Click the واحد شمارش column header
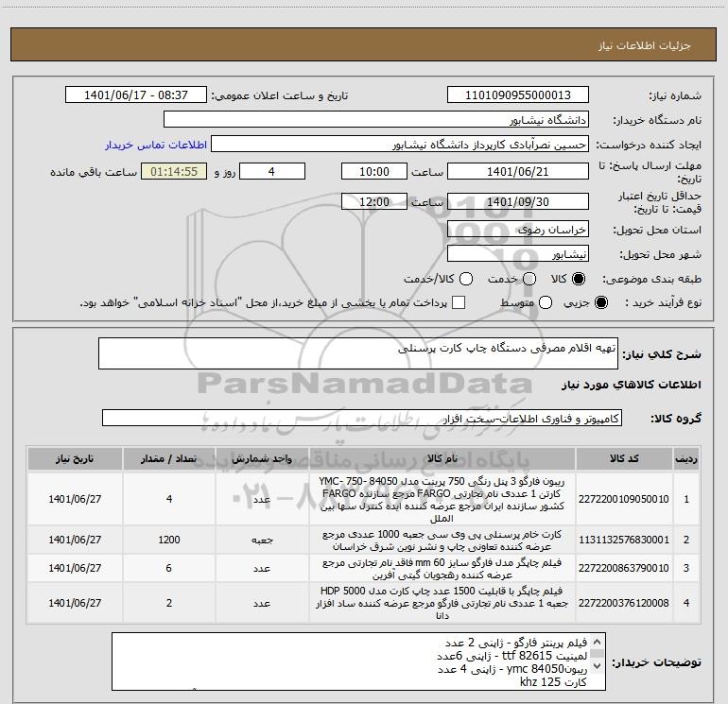Screen dimensions: 728x704 pyautogui.click(x=262, y=458)
